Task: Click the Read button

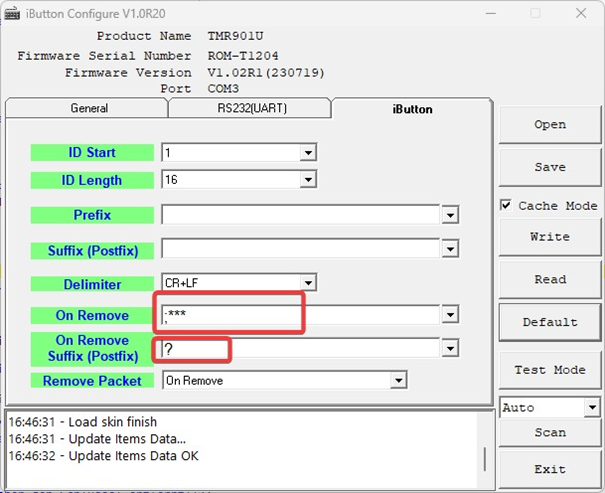Action: pyautogui.click(x=549, y=279)
